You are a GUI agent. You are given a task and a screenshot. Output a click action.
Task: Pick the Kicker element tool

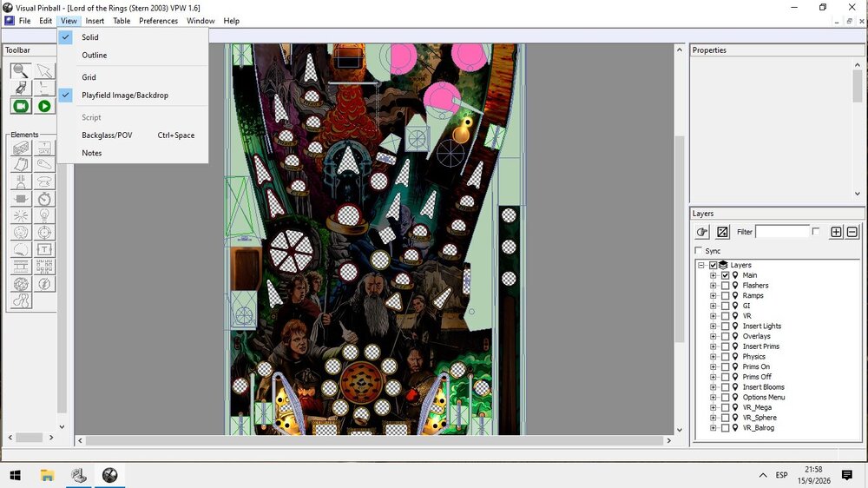point(21,233)
